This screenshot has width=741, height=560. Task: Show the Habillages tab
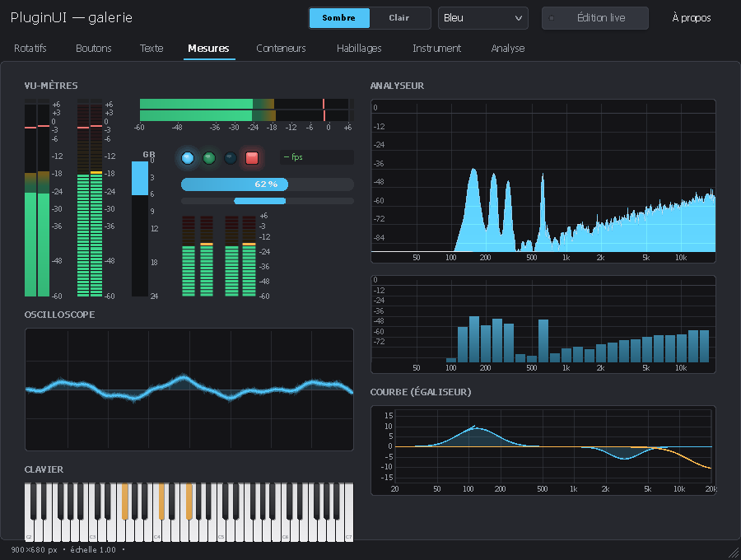359,49
